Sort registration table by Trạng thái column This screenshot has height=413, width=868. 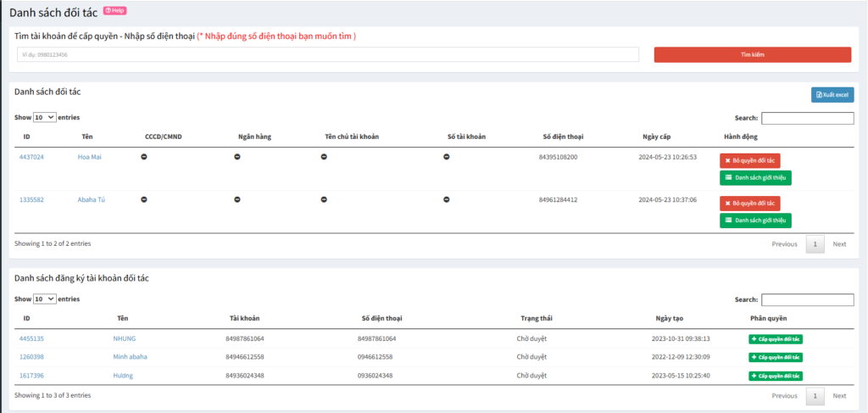(536, 318)
